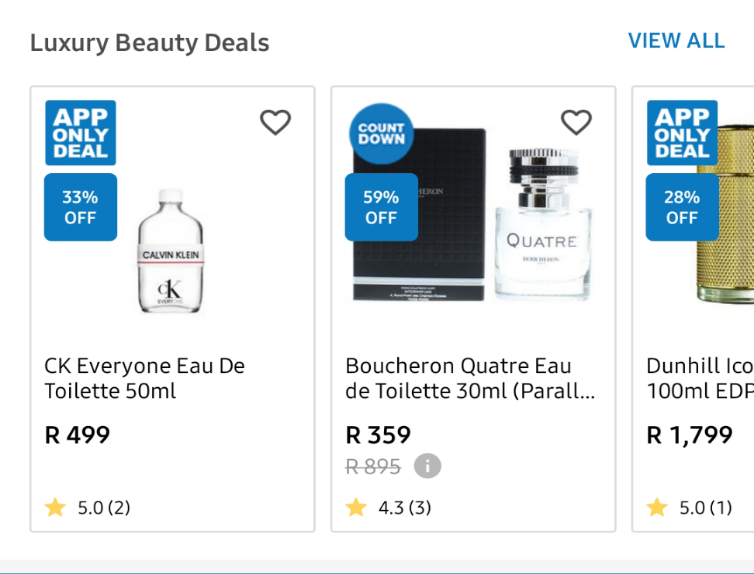Open the gold Dunhill Icon bottle image
This screenshot has height=574, width=754.
[x=725, y=214]
